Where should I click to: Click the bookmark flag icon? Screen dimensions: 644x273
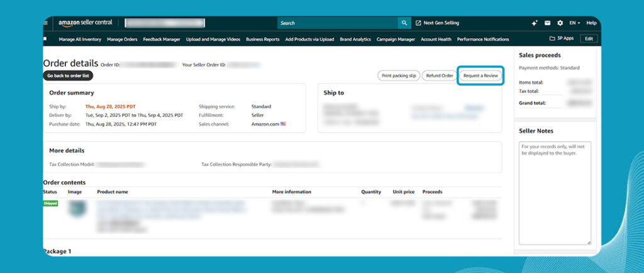tap(45, 39)
